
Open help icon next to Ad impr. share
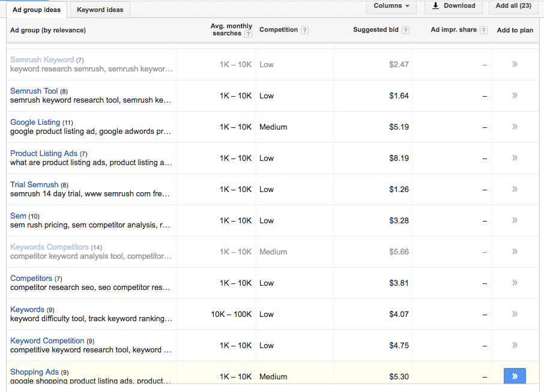coord(483,30)
